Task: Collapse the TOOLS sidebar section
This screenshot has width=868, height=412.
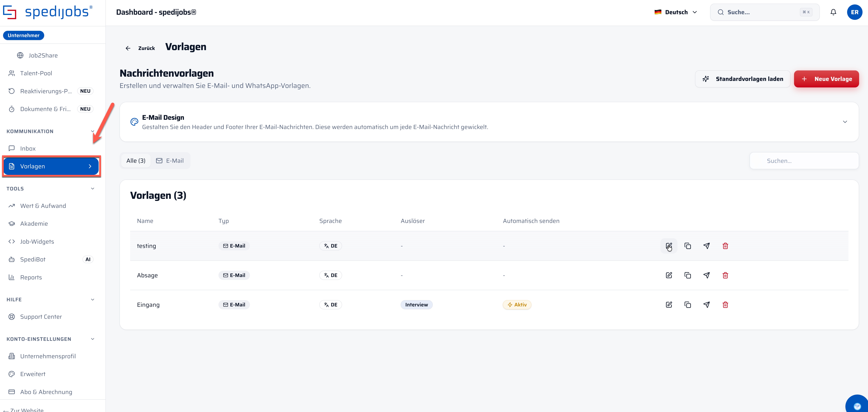Action: [93, 189]
